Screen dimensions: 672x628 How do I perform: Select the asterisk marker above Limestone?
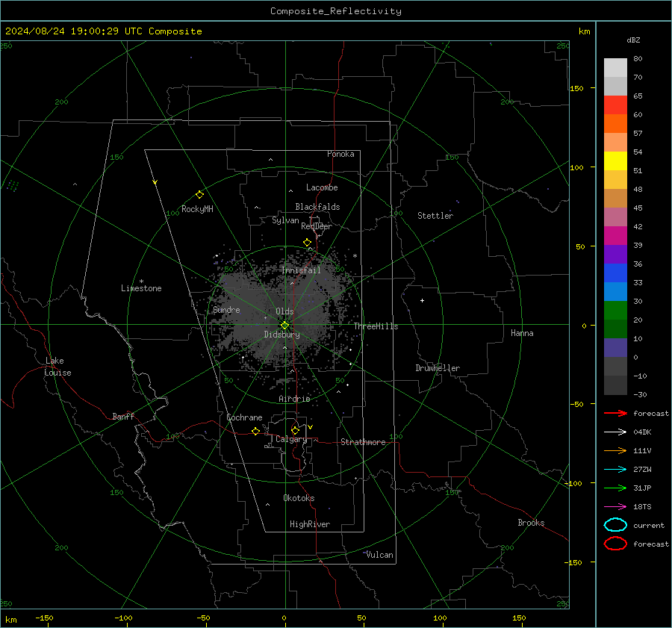(x=141, y=282)
